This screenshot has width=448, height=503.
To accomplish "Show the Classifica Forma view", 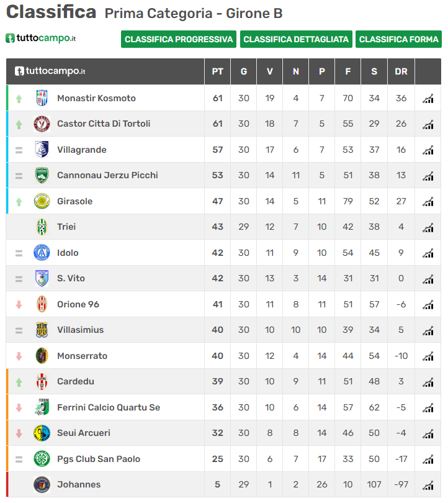I will (x=398, y=39).
